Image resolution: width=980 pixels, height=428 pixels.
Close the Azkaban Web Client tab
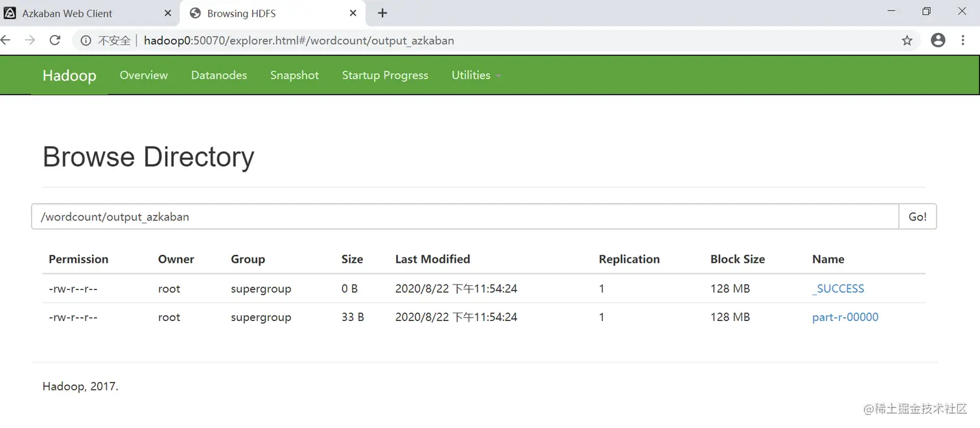168,13
